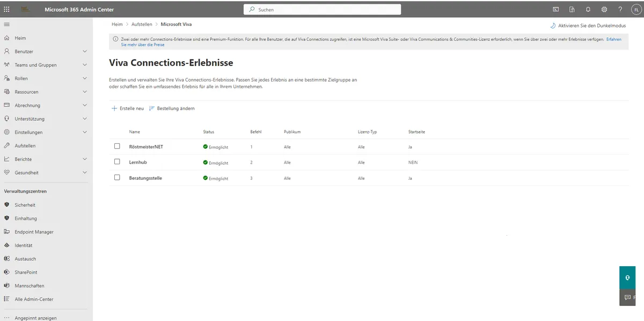The image size is (644, 321).
Task: Click the Einhaltung shield icon
Action: 7,218
